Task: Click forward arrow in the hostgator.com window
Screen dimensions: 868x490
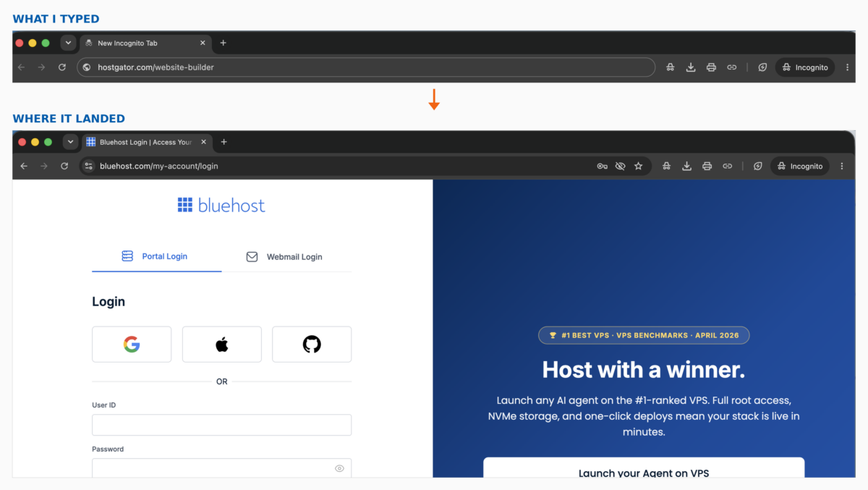Action: 41,67
